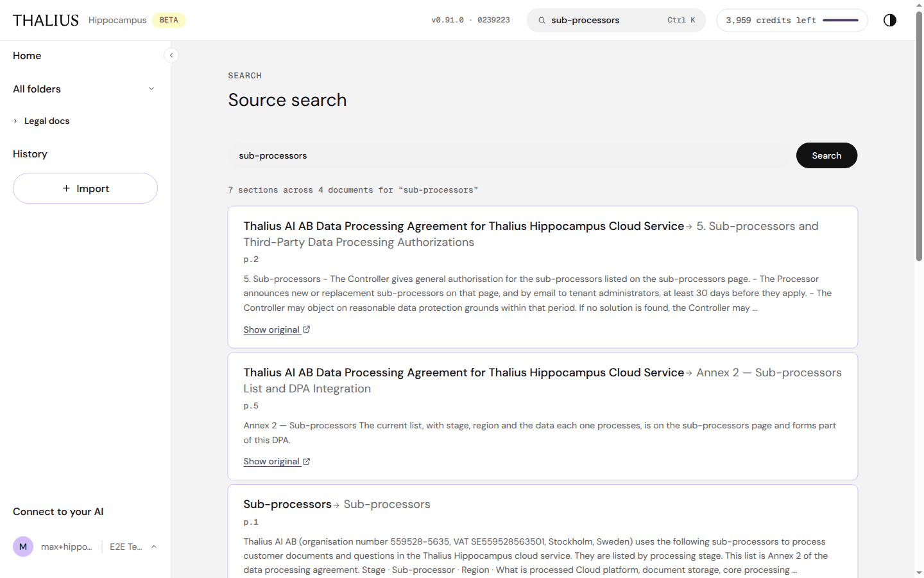Click the max+hippo... account name
This screenshot has width=924, height=578.
67,547
